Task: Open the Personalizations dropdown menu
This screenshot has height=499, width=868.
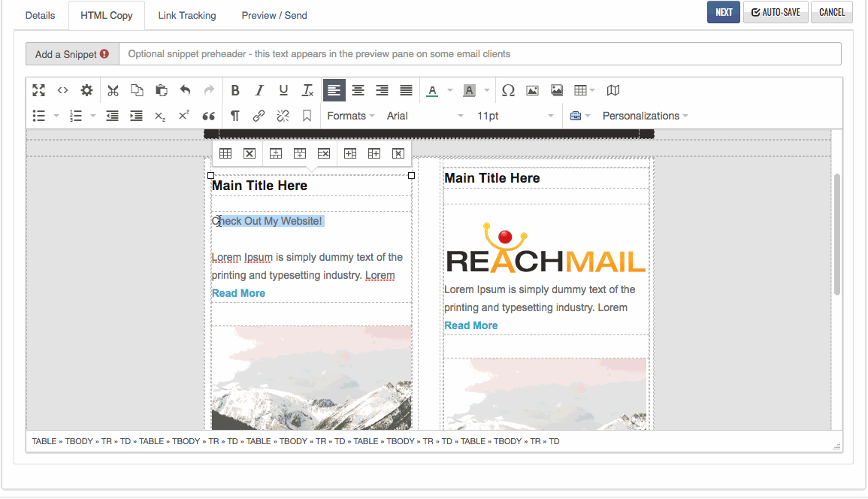Action: tap(645, 116)
